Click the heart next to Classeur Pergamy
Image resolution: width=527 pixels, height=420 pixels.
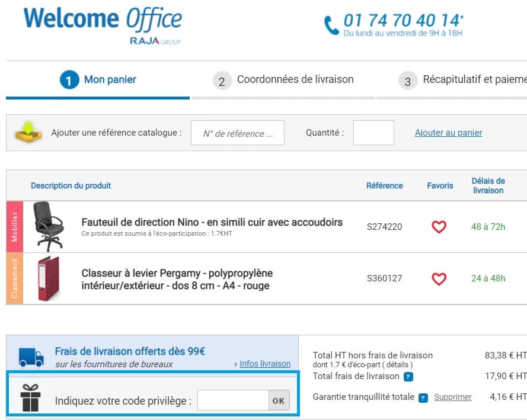pos(438,278)
